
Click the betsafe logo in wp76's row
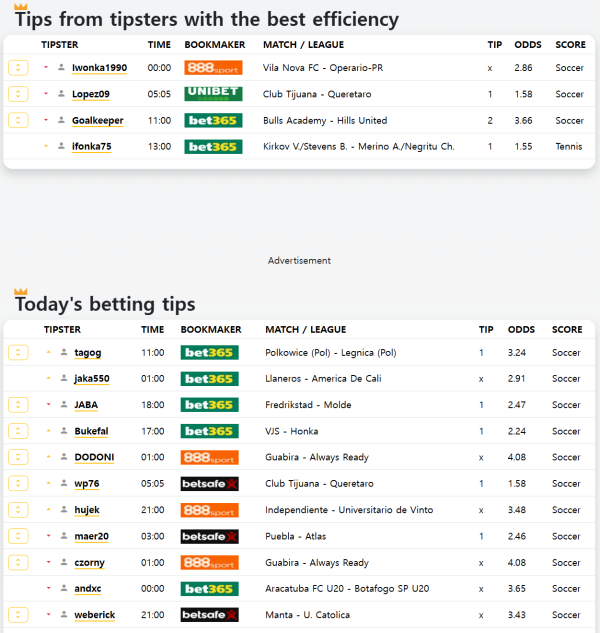point(209,484)
